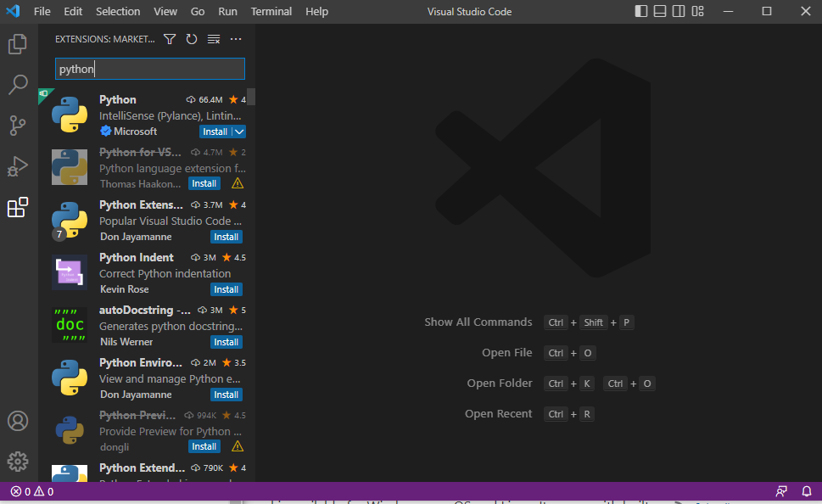Install the Python Previ... by dongli
Screen dimensions: 822x504
(204, 446)
